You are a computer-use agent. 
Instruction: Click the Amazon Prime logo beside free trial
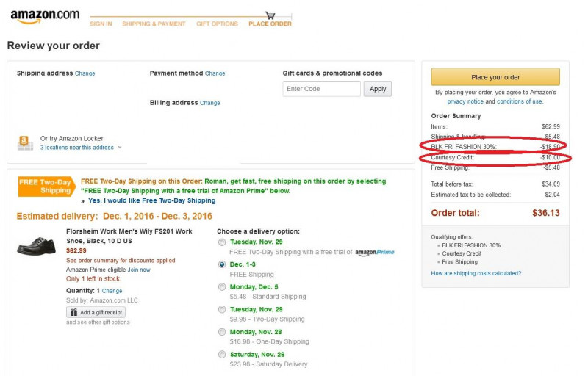(375, 253)
